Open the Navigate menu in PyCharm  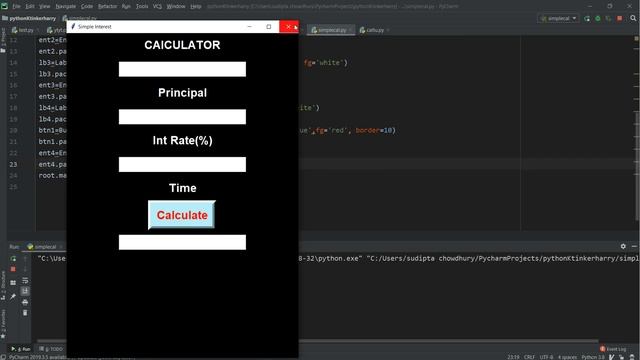coord(65,6)
